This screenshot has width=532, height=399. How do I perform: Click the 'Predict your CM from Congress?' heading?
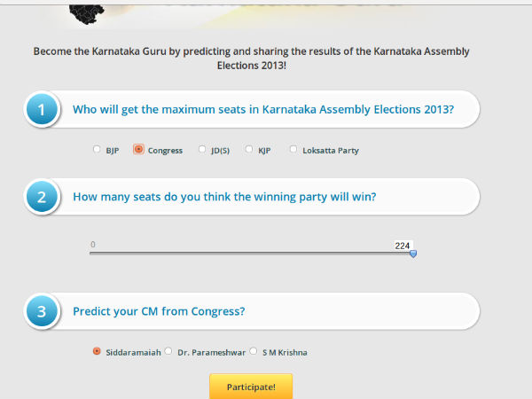tap(159, 311)
